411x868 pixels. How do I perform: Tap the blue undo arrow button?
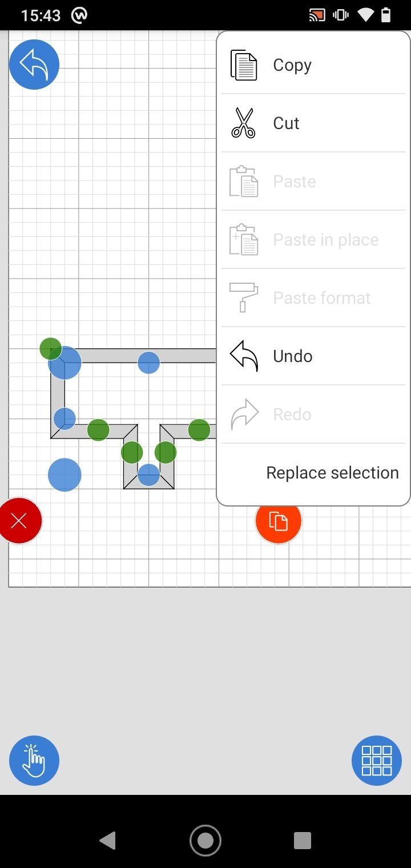pyautogui.click(x=34, y=65)
